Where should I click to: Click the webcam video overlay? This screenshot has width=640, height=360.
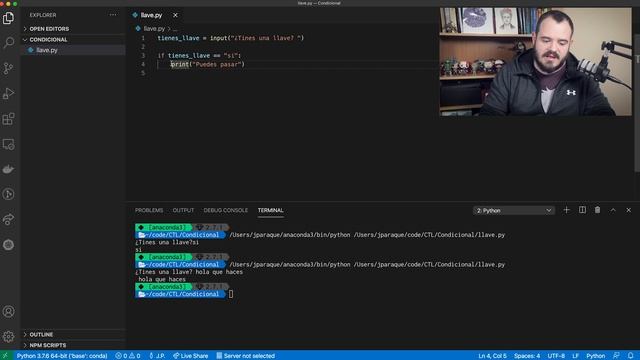(536, 62)
